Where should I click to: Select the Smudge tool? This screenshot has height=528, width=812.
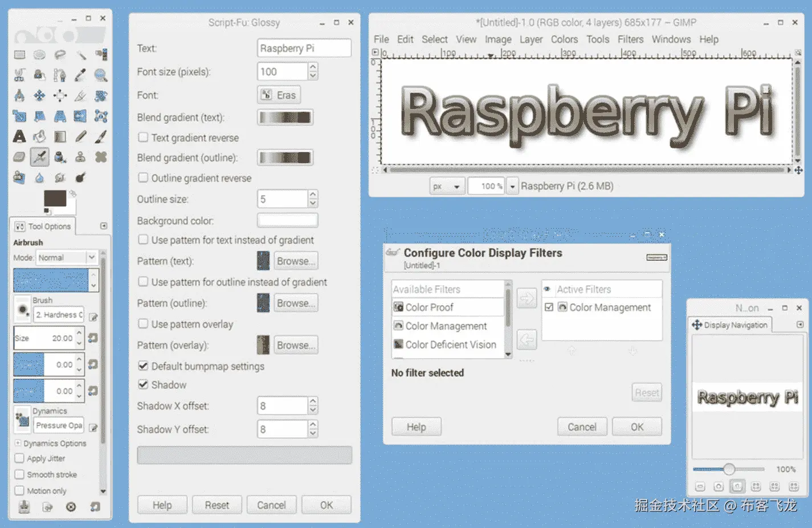click(60, 177)
